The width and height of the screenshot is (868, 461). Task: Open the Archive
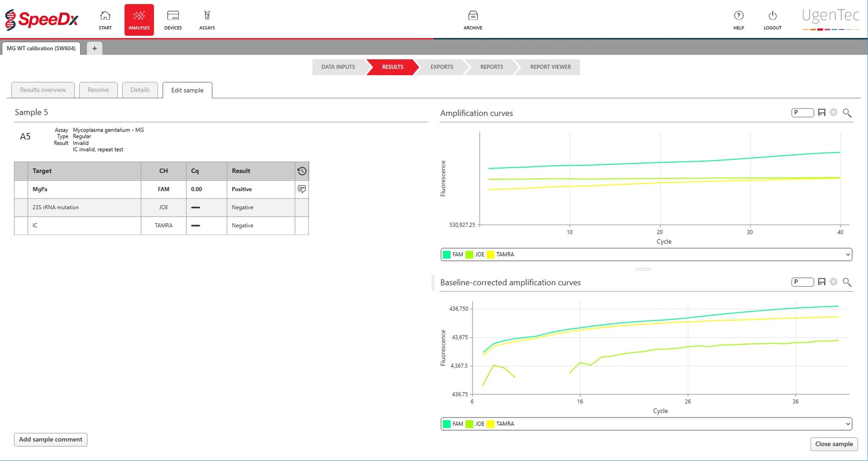[x=472, y=19]
